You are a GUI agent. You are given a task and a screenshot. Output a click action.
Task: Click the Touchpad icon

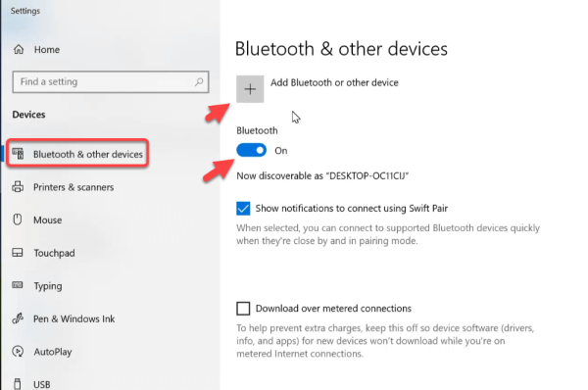(x=18, y=253)
